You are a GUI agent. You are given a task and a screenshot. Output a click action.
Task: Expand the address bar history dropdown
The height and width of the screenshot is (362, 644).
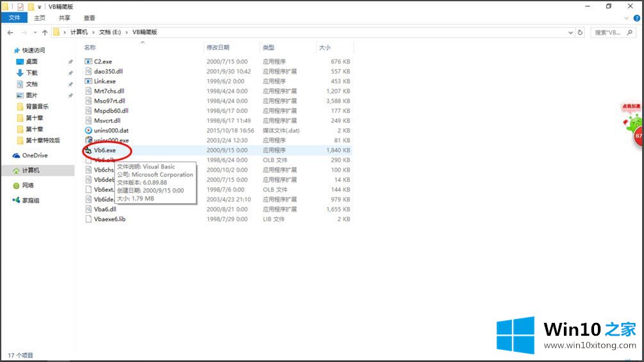pos(570,33)
